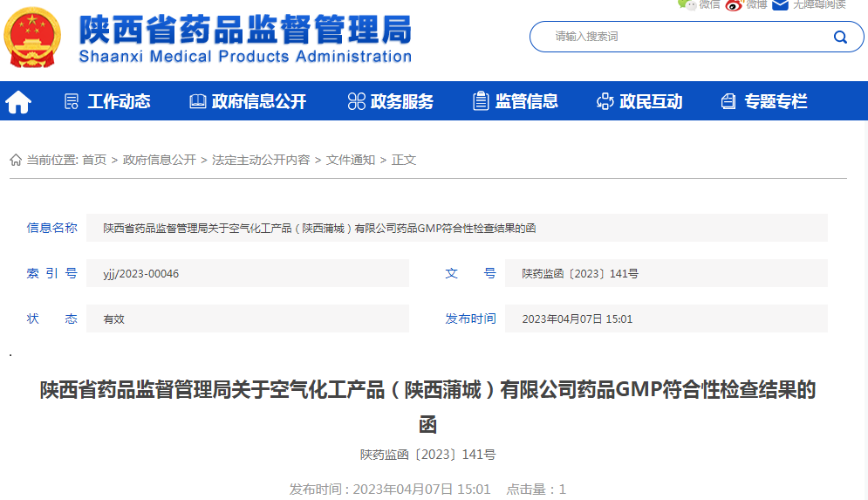Click the mail envelope icon

point(780,5)
